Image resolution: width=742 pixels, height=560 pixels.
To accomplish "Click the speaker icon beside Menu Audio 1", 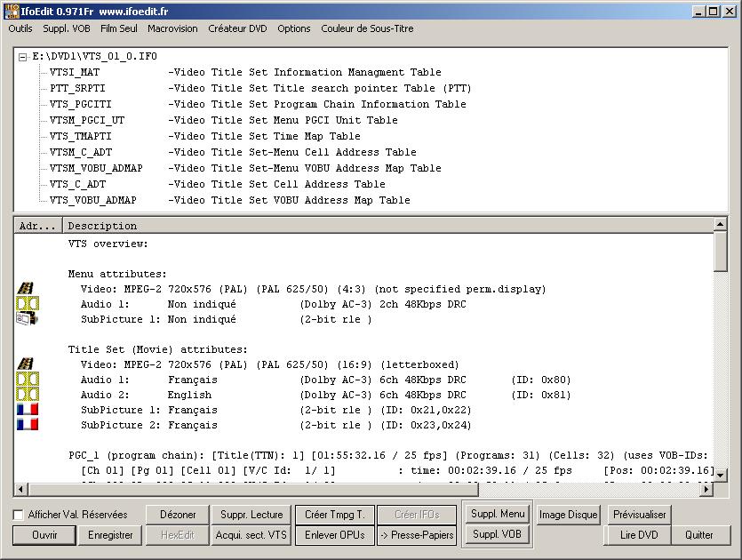I will click(x=26, y=304).
